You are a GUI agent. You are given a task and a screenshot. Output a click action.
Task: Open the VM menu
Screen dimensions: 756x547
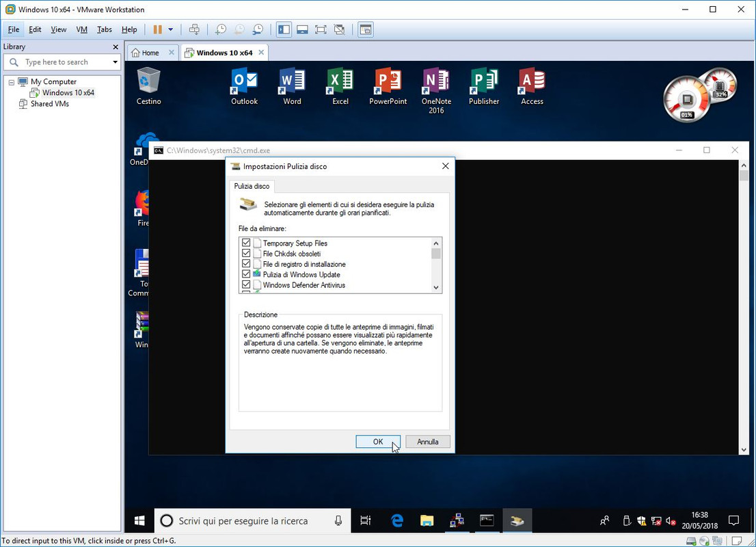pyautogui.click(x=81, y=29)
